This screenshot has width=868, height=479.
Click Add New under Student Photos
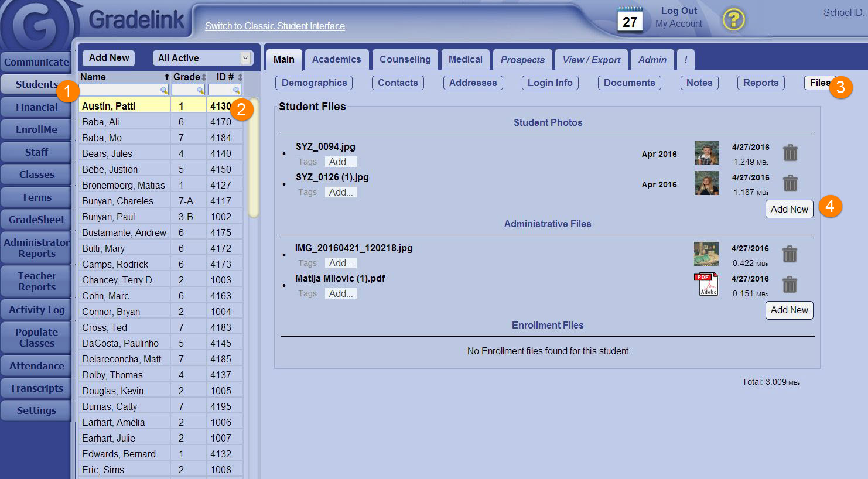click(x=789, y=209)
